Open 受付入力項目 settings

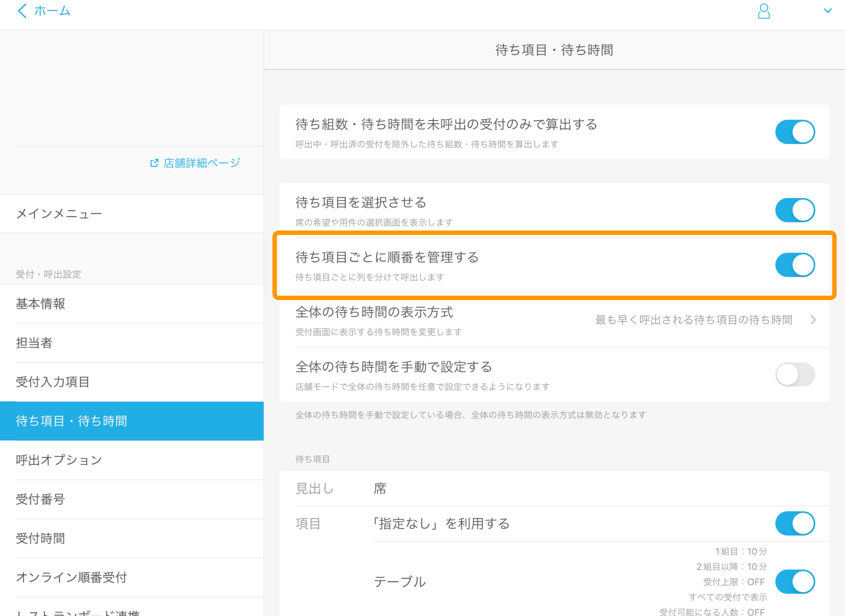pos(132,382)
